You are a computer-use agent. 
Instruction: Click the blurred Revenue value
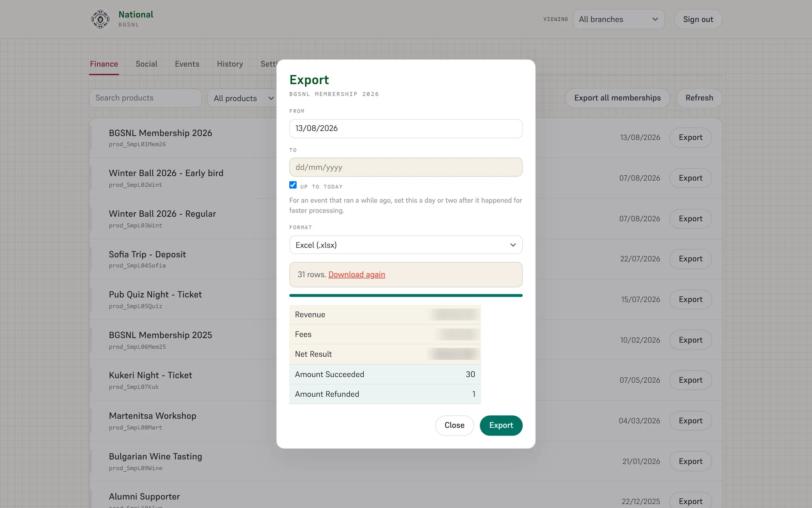coord(454,315)
